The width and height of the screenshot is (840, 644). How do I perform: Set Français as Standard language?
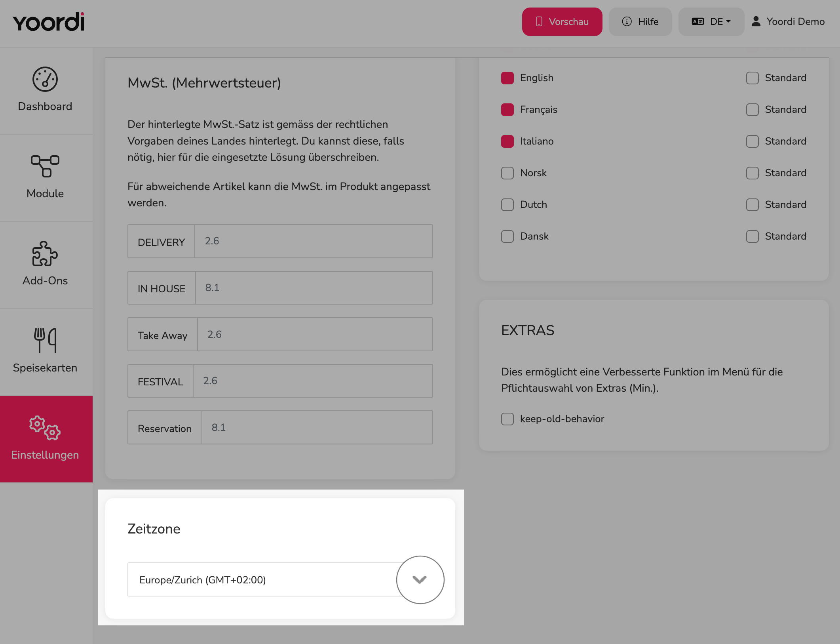pyautogui.click(x=753, y=110)
